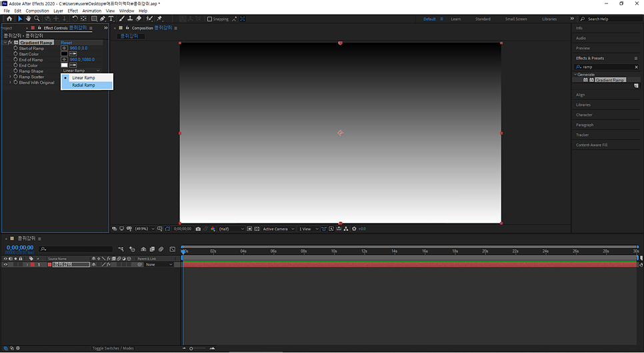Screen dimensions: 644x353
Task: Click the End Color white swatch
Action: (65, 65)
